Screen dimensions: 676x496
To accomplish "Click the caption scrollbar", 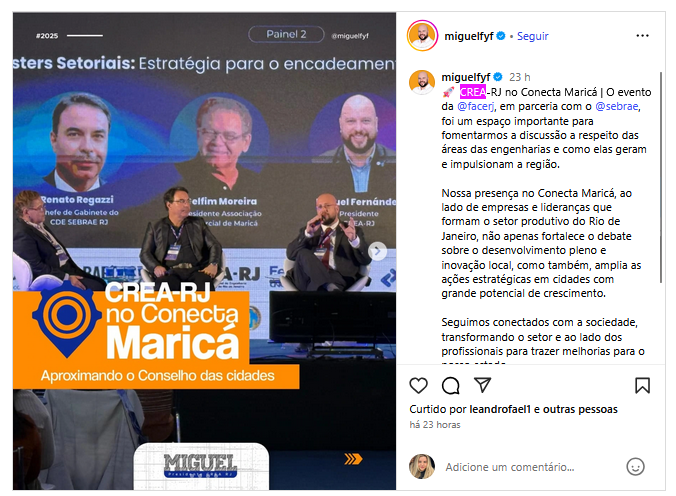I will pyautogui.click(x=661, y=178).
